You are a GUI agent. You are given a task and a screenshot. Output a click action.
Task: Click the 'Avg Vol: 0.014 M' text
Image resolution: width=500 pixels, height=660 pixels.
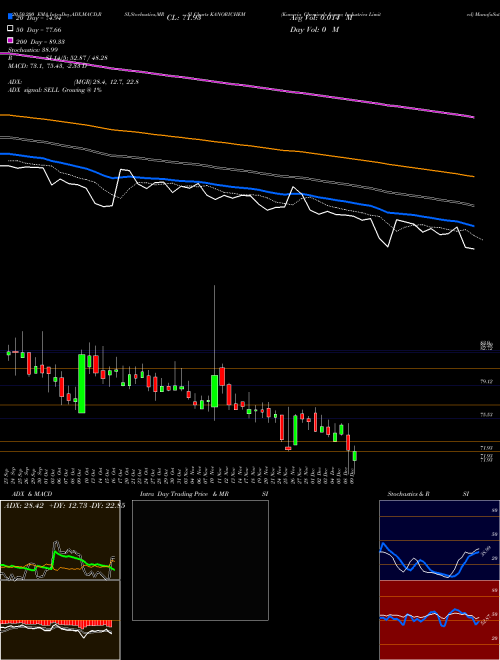click(321, 18)
